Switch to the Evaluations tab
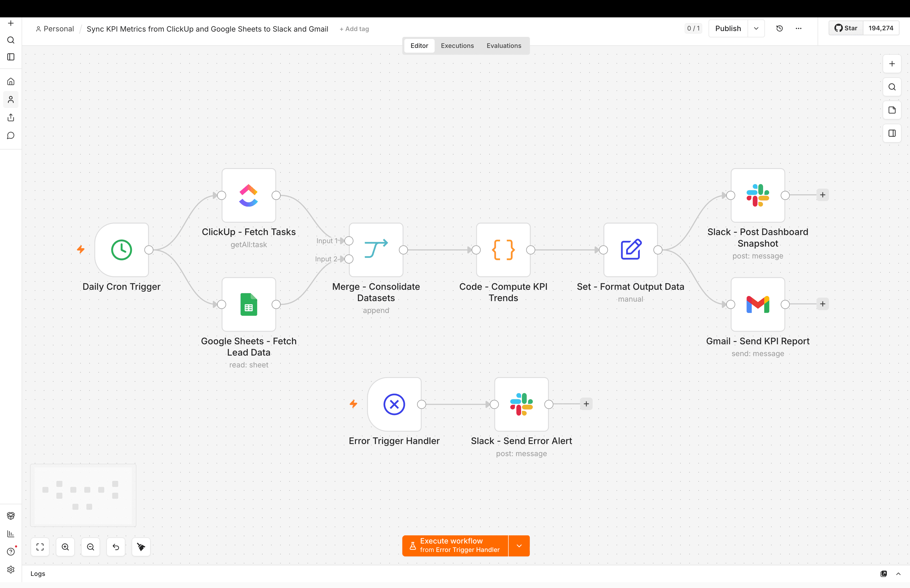 tap(504, 46)
